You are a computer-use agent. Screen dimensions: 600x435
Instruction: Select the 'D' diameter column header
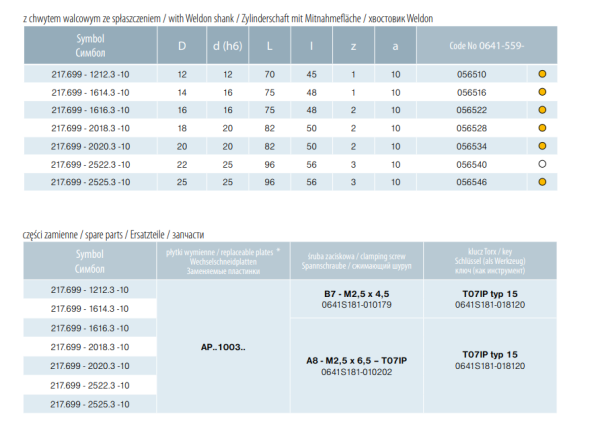(x=182, y=46)
